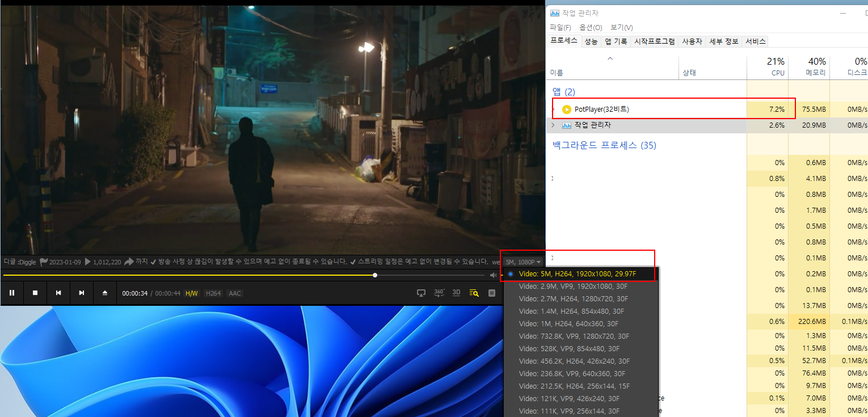The height and width of the screenshot is (417, 868).
Task: Switch to 시작프로그램 tab
Action: 655,41
